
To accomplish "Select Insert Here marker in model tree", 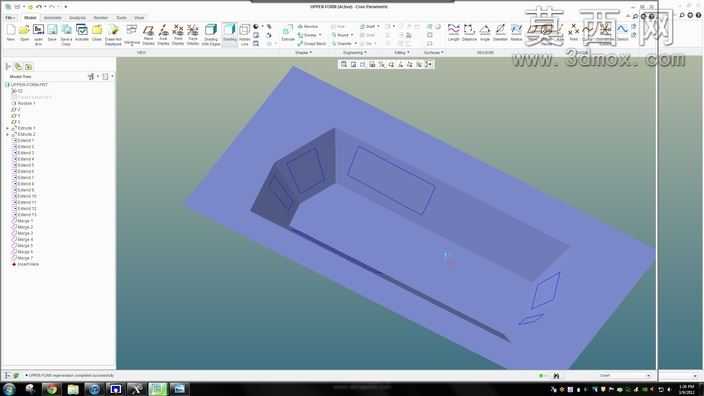I will [x=25, y=264].
